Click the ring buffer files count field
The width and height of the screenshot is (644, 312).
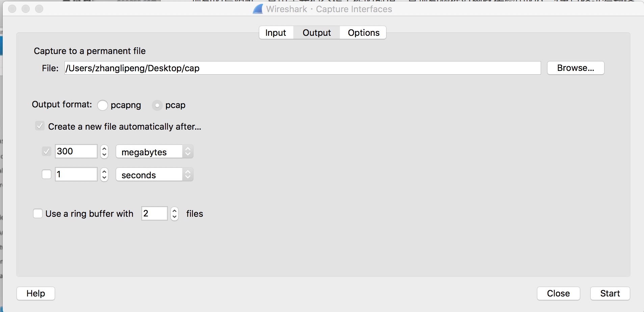tap(155, 213)
